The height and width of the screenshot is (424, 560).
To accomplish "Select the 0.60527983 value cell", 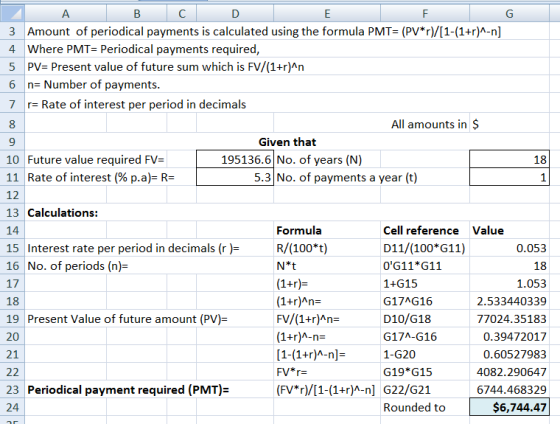I will [509, 354].
